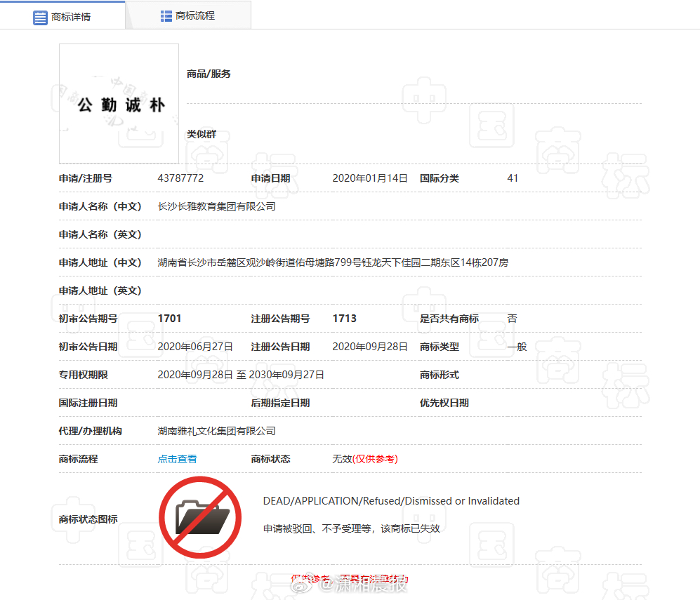Select agency name 湖南雅礼文化集团有限公司

216,431
